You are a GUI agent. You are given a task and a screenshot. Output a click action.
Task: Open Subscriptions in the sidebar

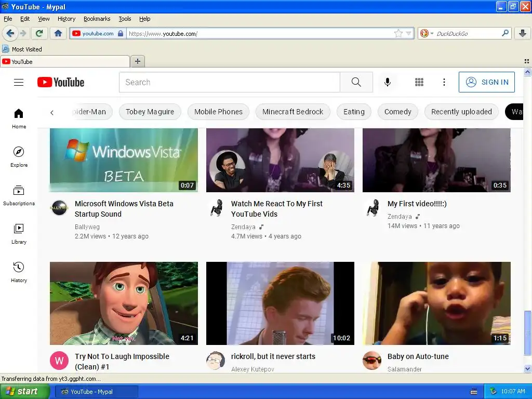pyautogui.click(x=19, y=196)
